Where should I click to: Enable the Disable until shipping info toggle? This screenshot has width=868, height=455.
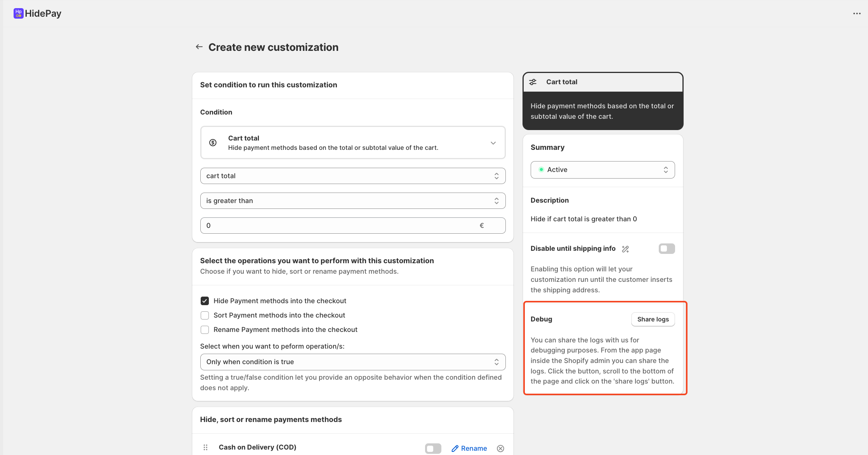point(667,248)
